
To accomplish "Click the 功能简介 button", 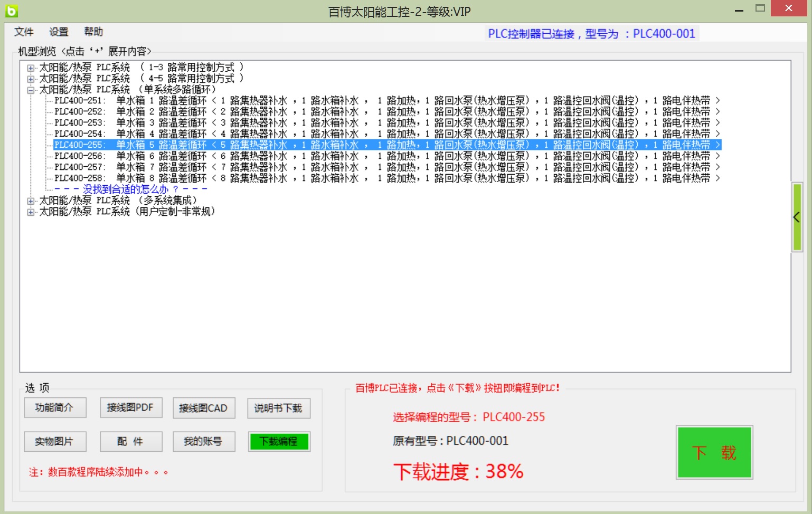I will click(55, 408).
